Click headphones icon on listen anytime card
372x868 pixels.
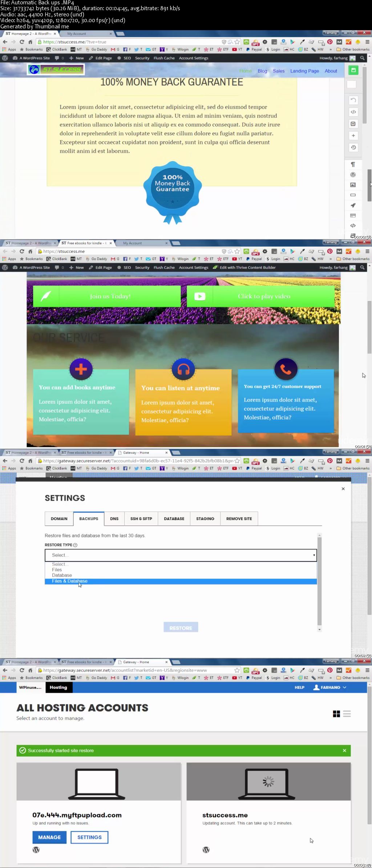pos(183,369)
